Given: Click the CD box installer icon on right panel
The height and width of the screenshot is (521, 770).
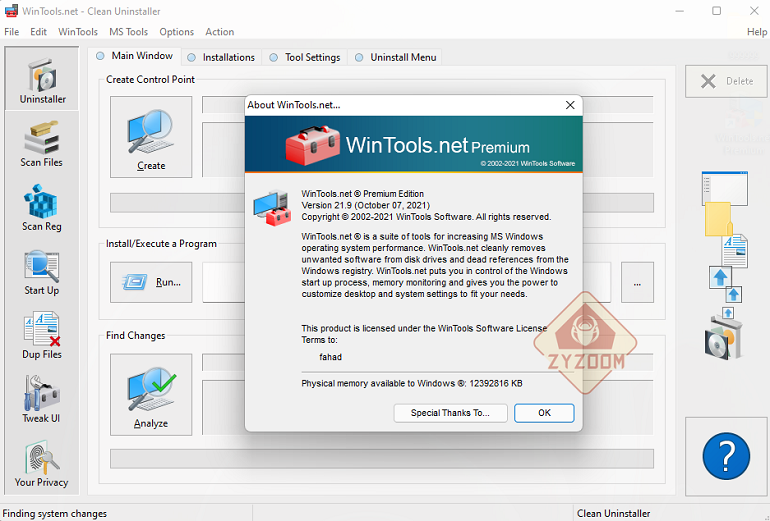Looking at the screenshot, I should (x=723, y=339).
